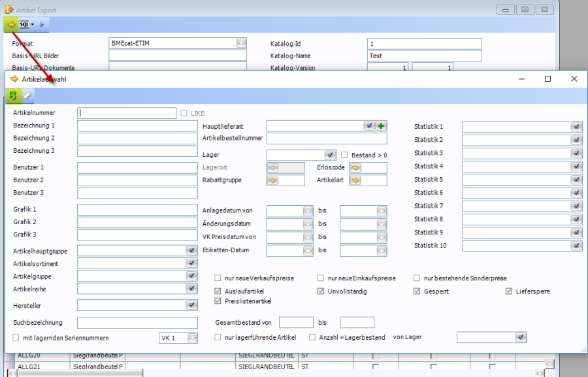588x377 pixels.
Task: Click the blue play arrow in Export toolbar
Action: [x=42, y=25]
